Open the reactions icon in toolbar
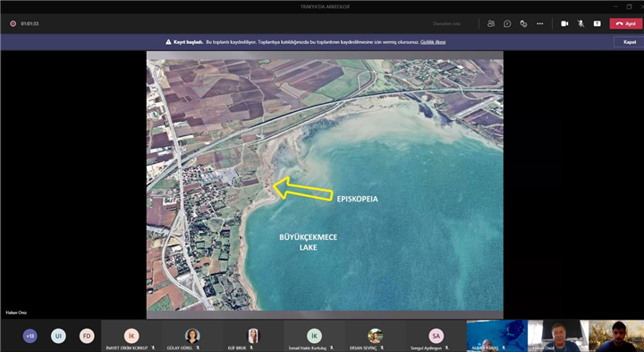The height and width of the screenshot is (352, 644). (x=523, y=24)
